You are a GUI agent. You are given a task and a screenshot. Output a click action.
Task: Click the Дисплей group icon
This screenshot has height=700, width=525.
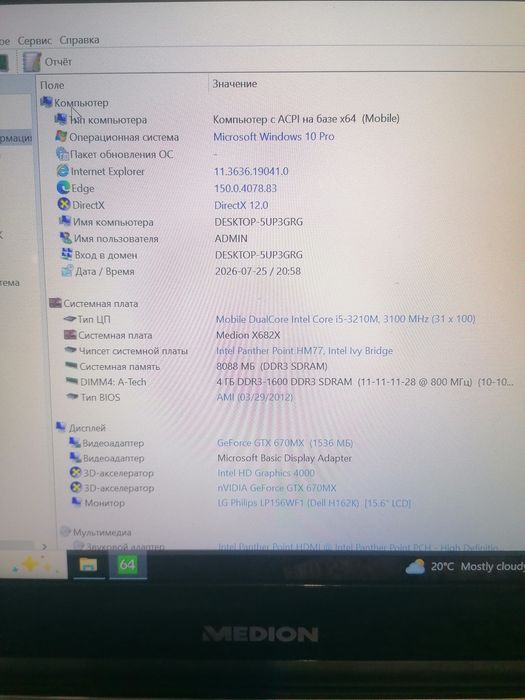tap(61, 427)
